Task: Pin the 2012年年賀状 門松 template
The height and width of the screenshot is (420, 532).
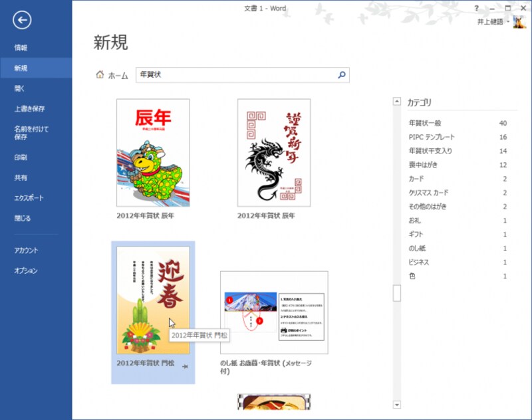Action: click(184, 366)
